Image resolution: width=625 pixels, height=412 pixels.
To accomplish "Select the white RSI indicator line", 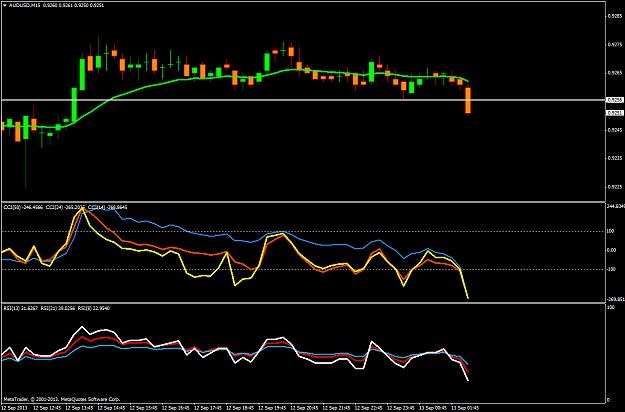I will (x=82, y=327).
